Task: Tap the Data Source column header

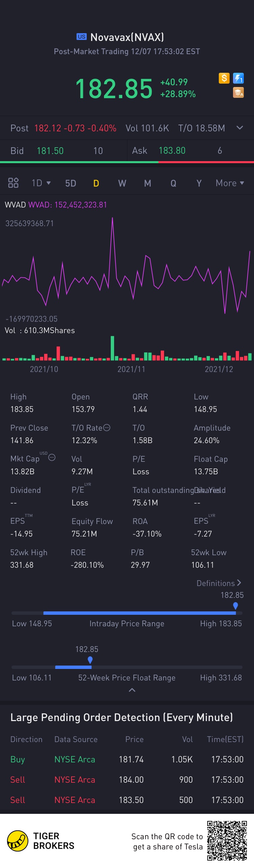Action: [76, 739]
